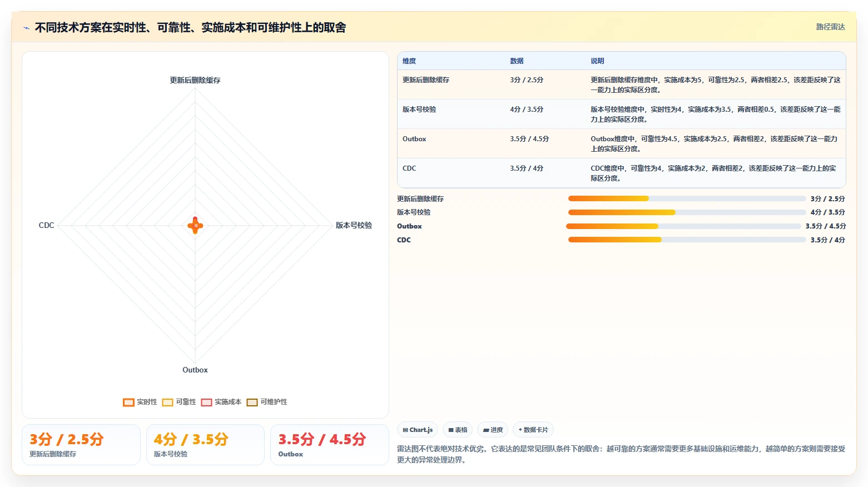Toggle the 可靠性 legend series
The image size is (868, 487).
[x=179, y=402]
